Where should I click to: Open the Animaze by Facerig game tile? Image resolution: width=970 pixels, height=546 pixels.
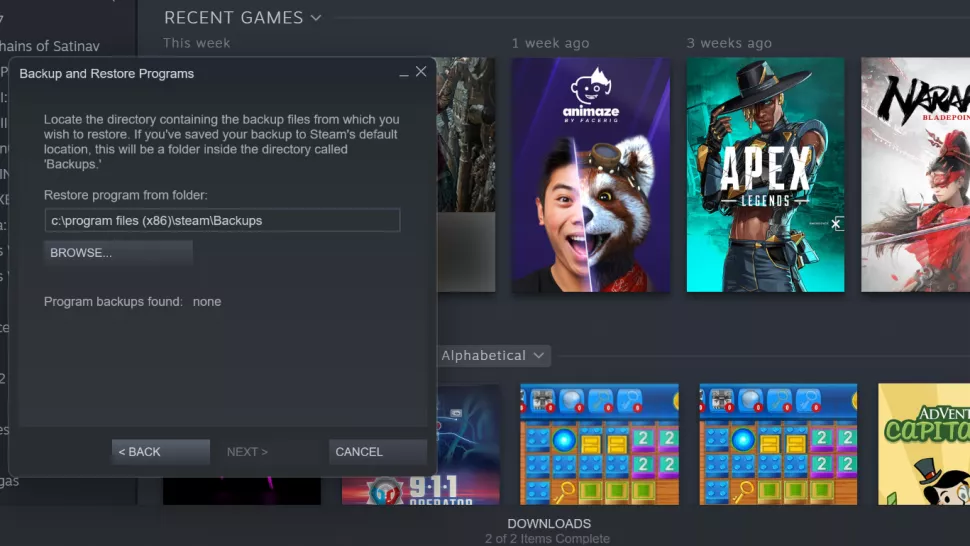pyautogui.click(x=591, y=175)
